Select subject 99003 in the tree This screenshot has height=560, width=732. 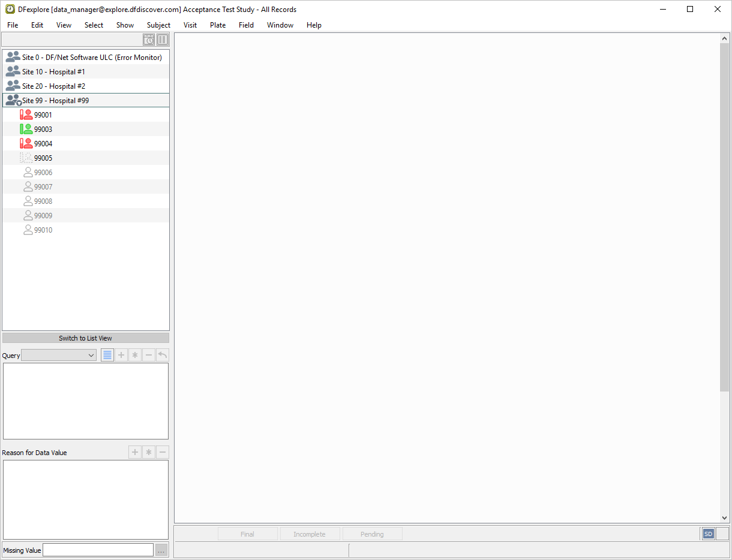click(43, 130)
